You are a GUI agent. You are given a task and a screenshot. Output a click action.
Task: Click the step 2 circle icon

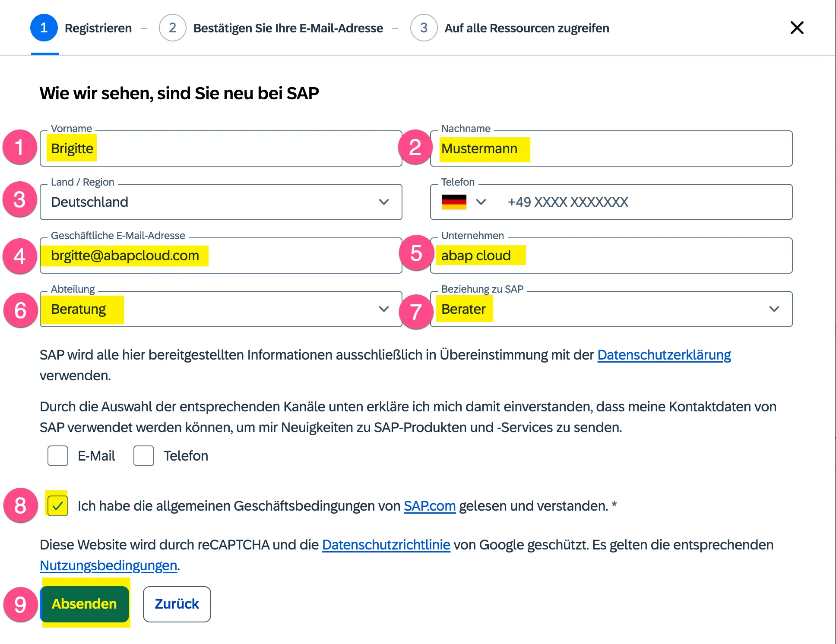coord(172,28)
